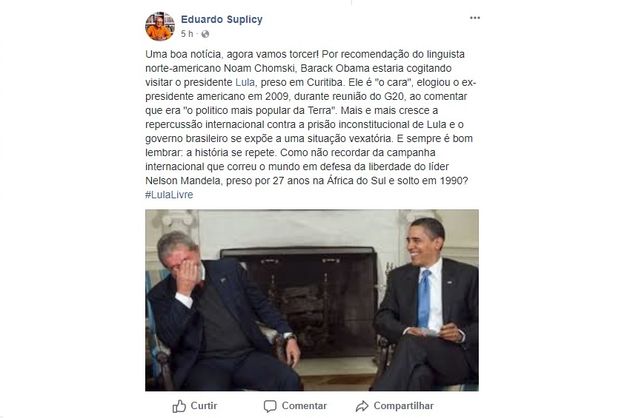Open the attached photo of two seated men
Viewport: 627px width, 418px height.
(312, 300)
